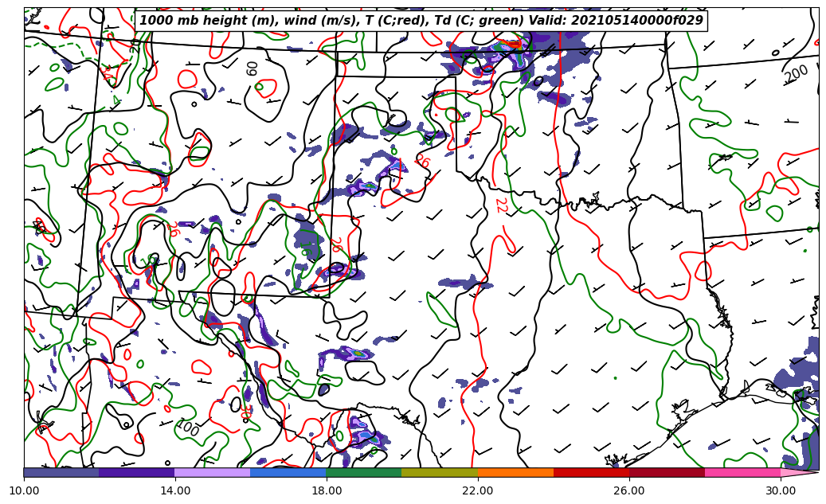Click the green 16 dewpoint contour label
This screenshot has width=826, height=504.
coord(306,250)
